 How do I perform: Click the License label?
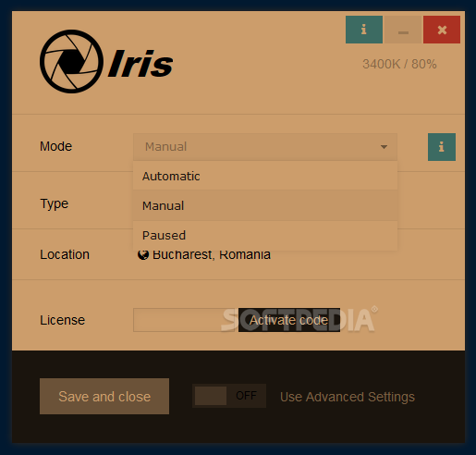(x=62, y=320)
